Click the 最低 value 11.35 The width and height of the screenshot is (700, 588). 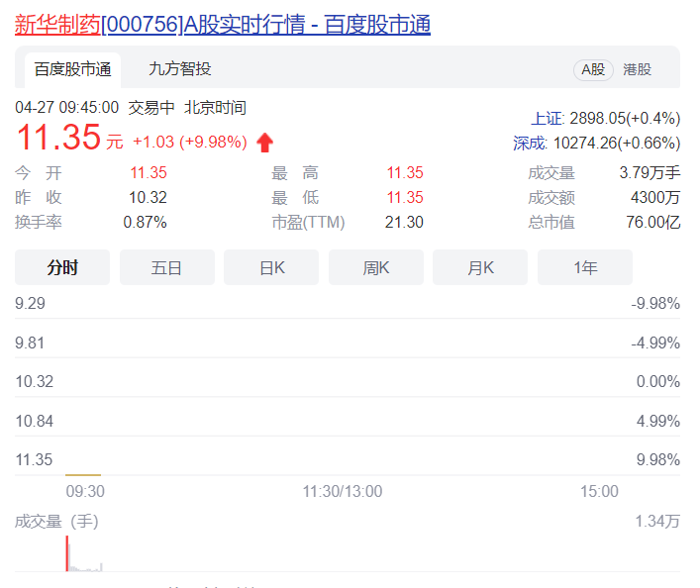[x=405, y=197]
